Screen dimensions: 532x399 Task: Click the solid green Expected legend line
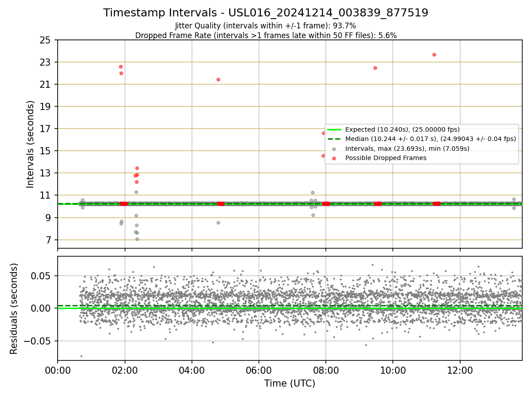click(x=334, y=129)
